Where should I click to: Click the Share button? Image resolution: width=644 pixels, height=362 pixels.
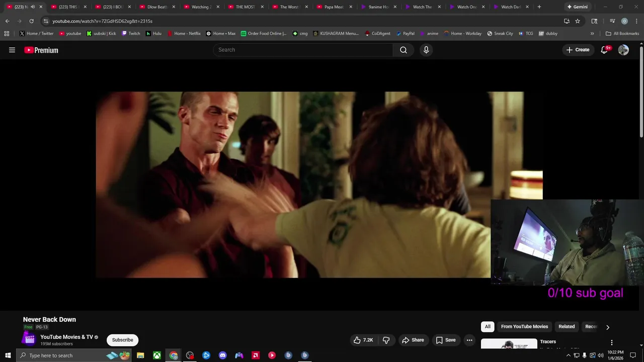point(413,340)
